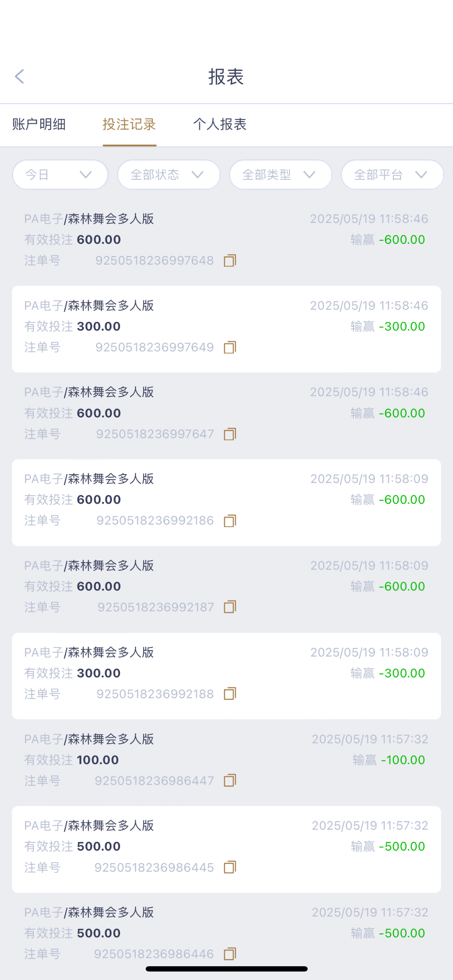This screenshot has width=453, height=980.
Task: Expand the 全部平台 platform dropdown
Action: click(x=392, y=175)
